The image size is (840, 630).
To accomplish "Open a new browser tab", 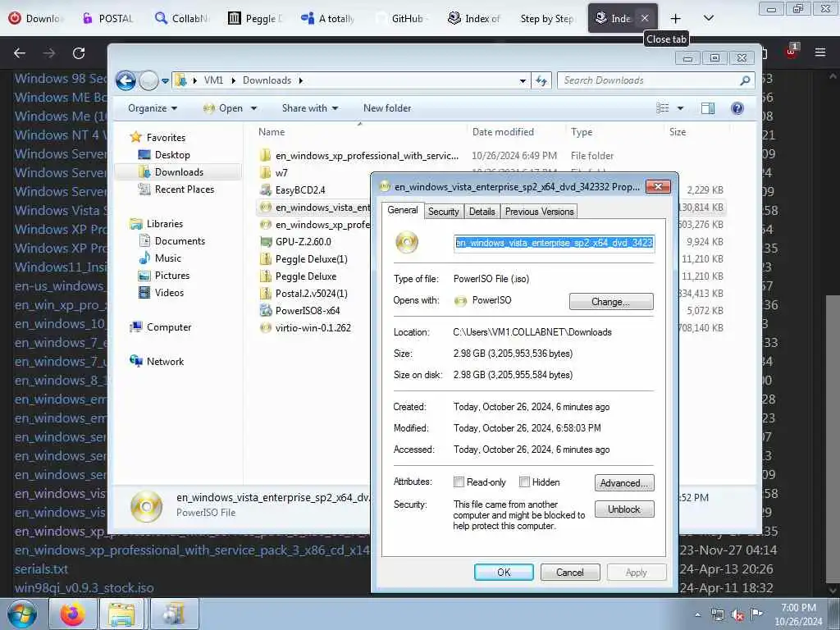I will point(676,19).
